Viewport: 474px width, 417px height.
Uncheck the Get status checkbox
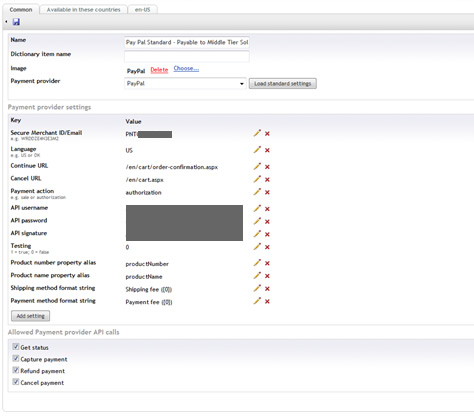pos(16,347)
